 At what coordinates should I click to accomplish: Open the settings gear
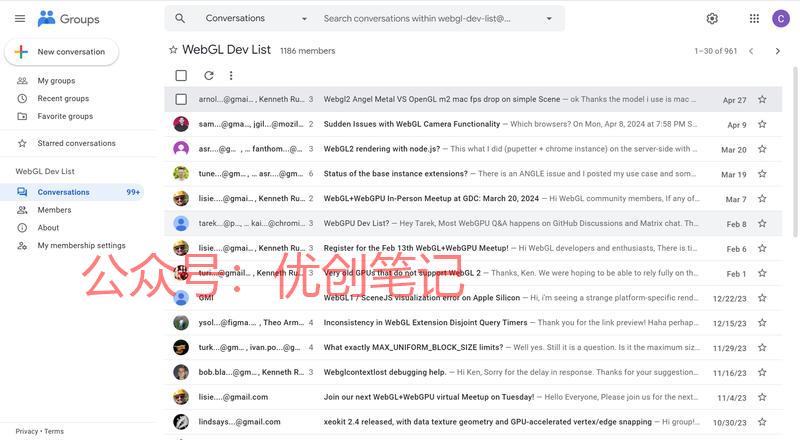[x=712, y=19]
